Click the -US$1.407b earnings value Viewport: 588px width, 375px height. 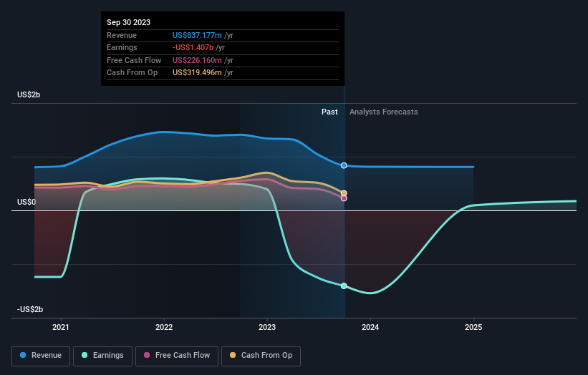pyautogui.click(x=193, y=47)
